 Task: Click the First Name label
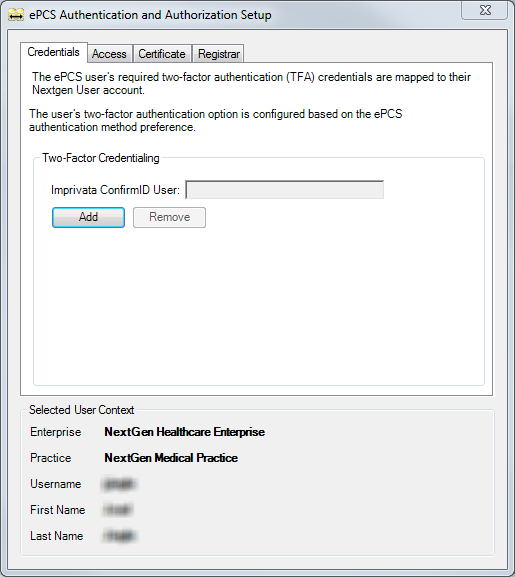point(58,510)
